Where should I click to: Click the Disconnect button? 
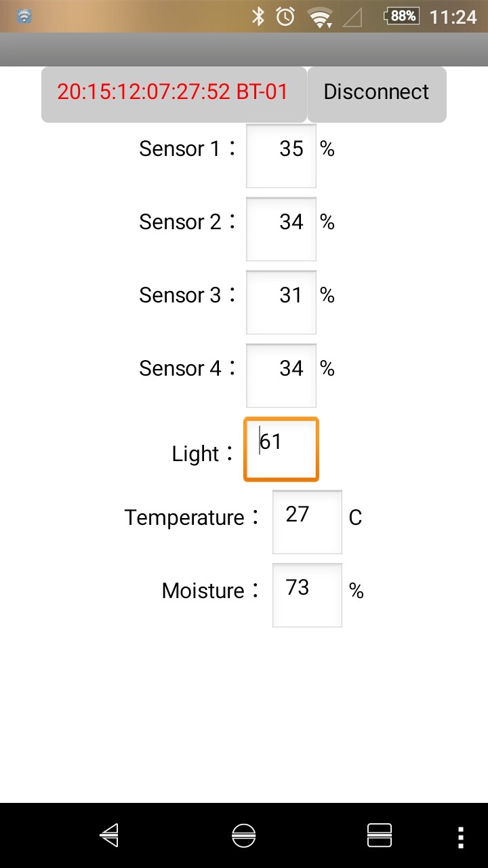click(377, 94)
